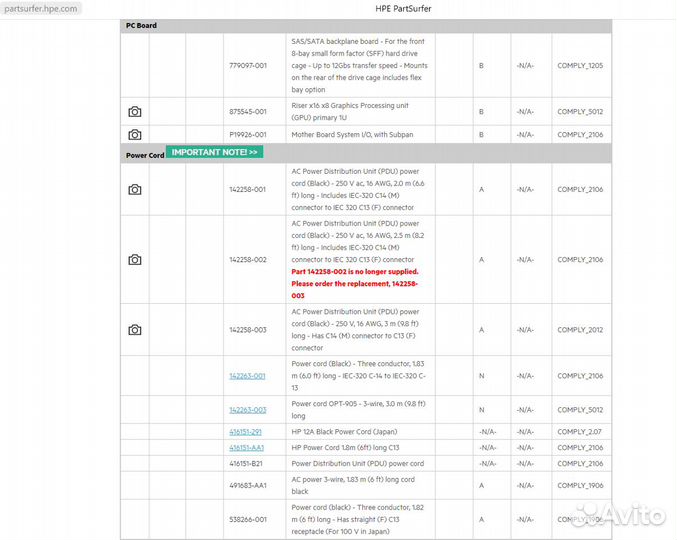
Task: Select part number 142258-003
Action: pyautogui.click(x=248, y=330)
